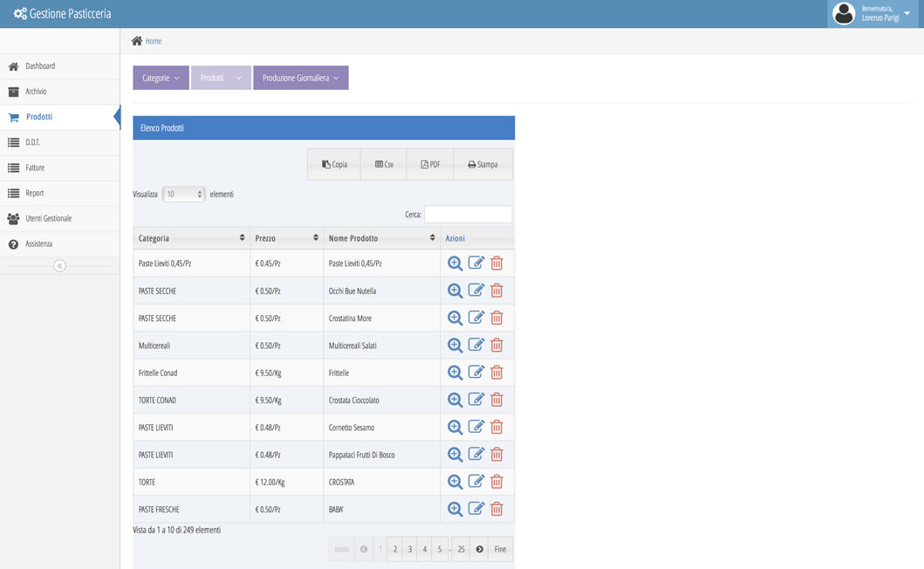This screenshot has height=569, width=924.
Task: Open the Produzione Giornaliera dropdown
Action: [300, 78]
